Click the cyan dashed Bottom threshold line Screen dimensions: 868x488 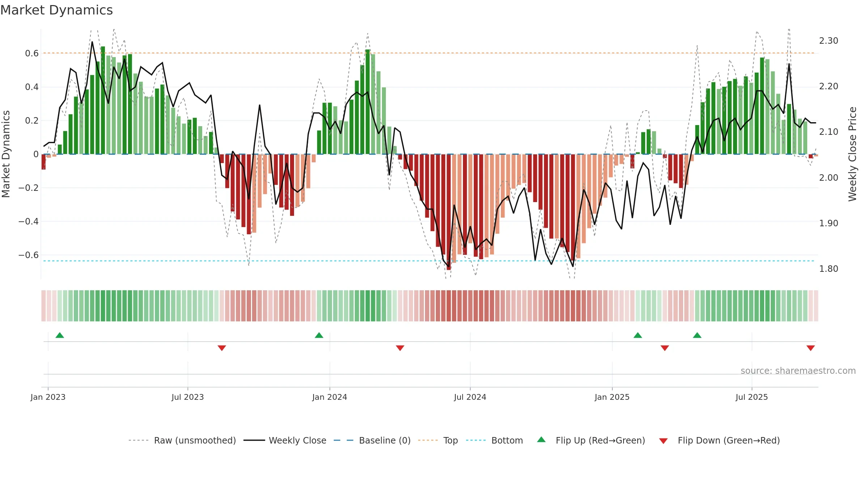[429, 261]
